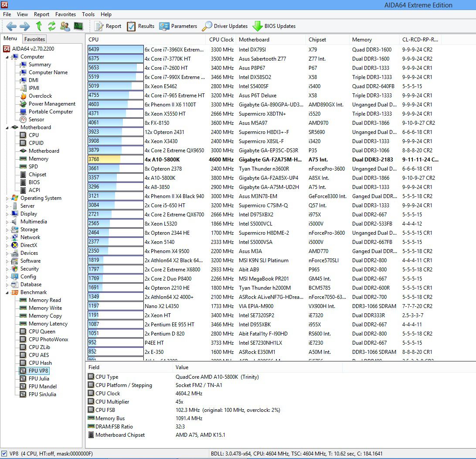Select the SPD tree item

(34, 167)
